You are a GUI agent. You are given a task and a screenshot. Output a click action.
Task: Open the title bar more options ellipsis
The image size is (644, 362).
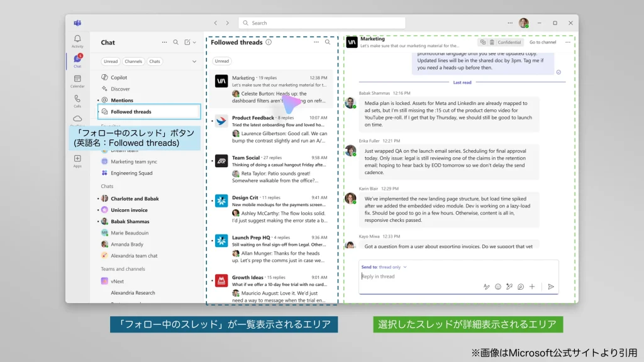[509, 23]
